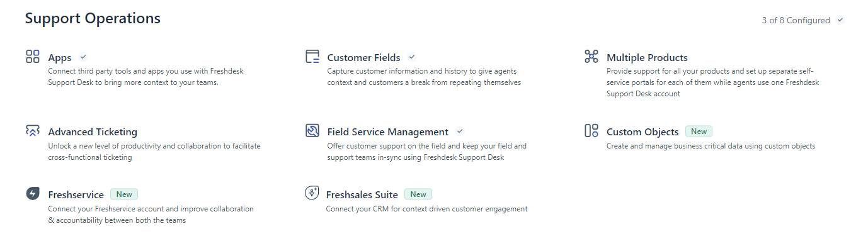This screenshot has height=241, width=868.
Task: Open the Custom Objects title link
Action: pyautogui.click(x=642, y=132)
